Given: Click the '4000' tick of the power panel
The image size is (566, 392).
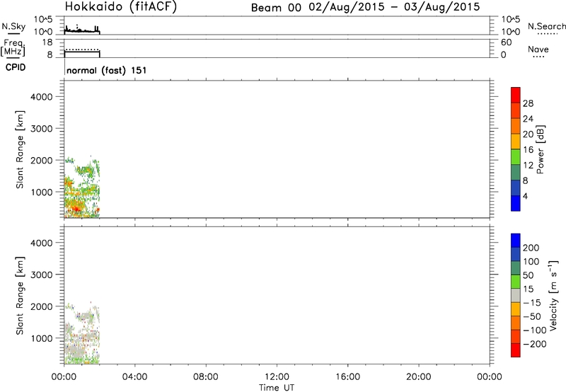Looking at the screenshot, I should tap(42, 97).
